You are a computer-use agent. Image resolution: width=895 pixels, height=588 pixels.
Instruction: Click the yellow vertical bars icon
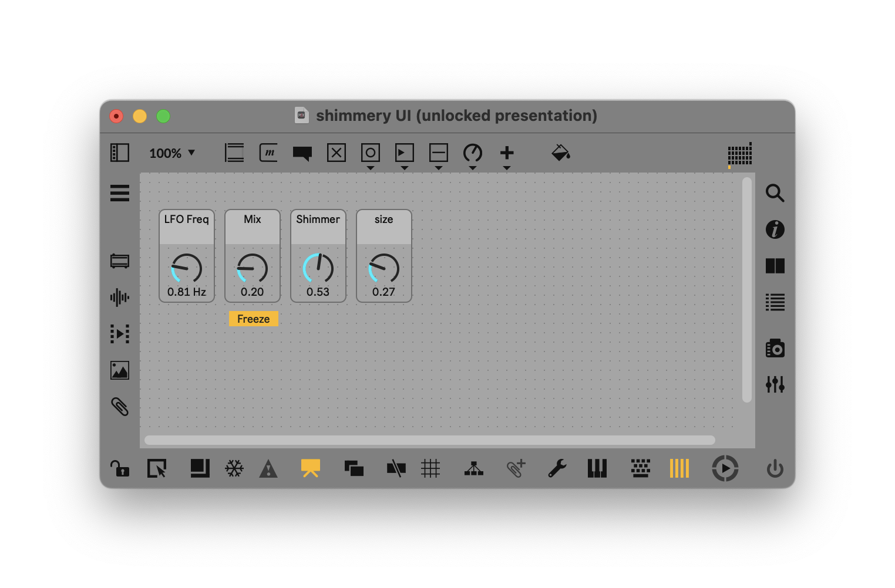pyautogui.click(x=679, y=468)
